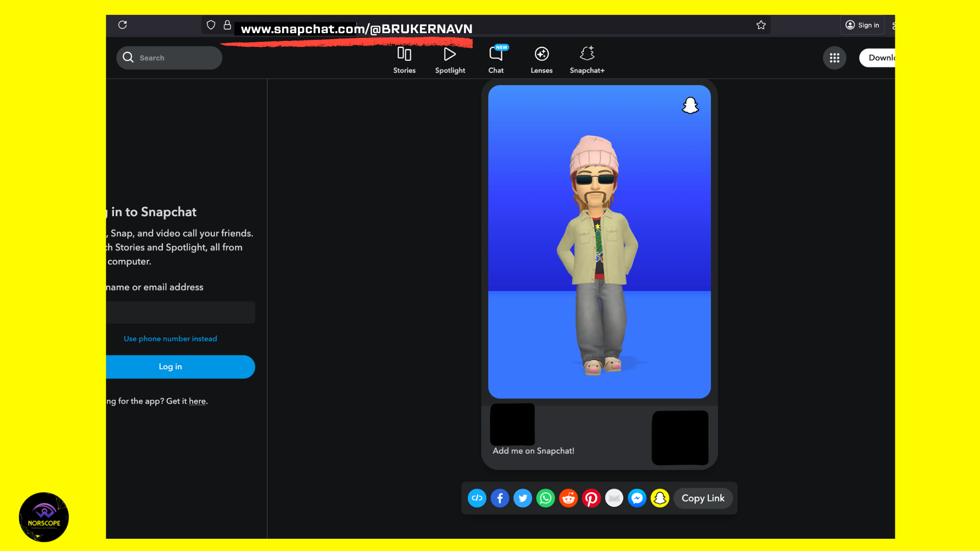Screen dimensions: 980x551
Task: Share profile on Twitter
Action: point(523,498)
